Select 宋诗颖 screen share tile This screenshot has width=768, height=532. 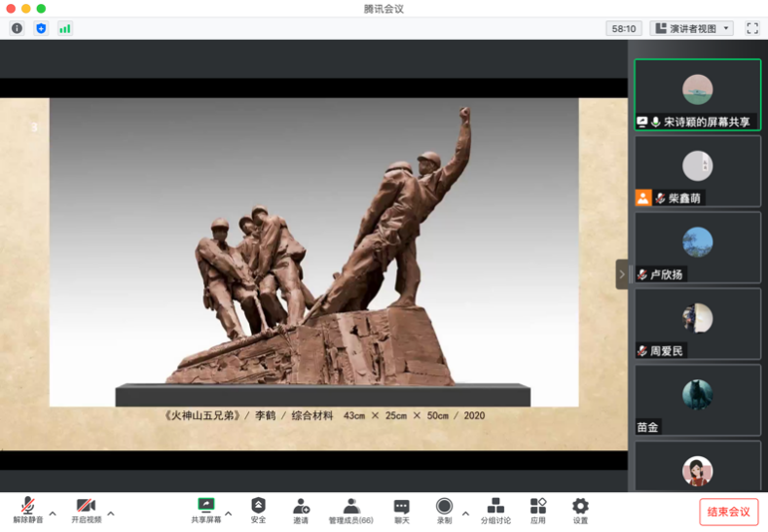(698, 94)
